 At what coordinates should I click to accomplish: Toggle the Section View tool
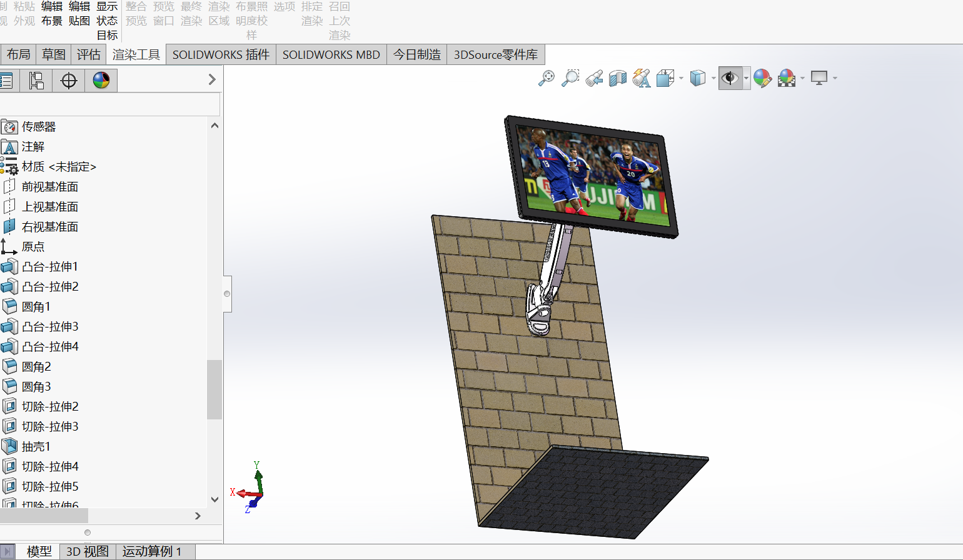(618, 78)
